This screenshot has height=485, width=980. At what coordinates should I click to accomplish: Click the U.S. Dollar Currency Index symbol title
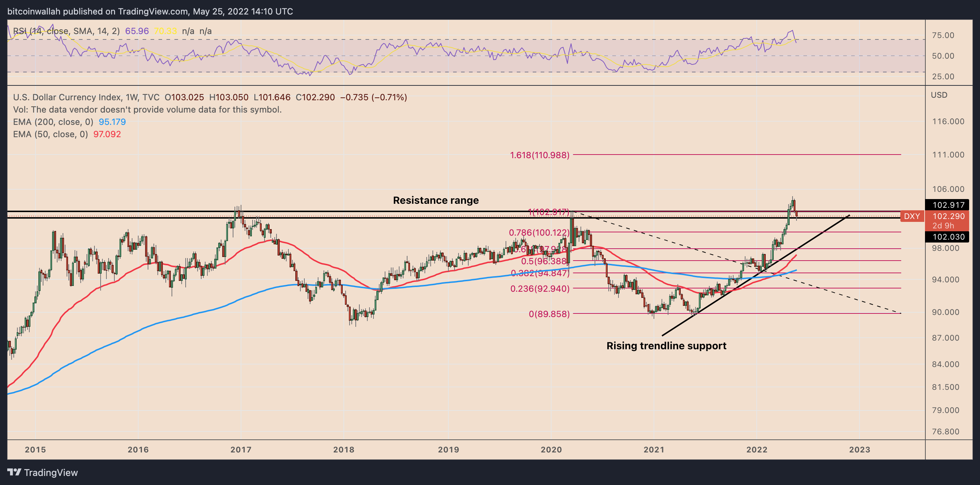[x=61, y=97]
